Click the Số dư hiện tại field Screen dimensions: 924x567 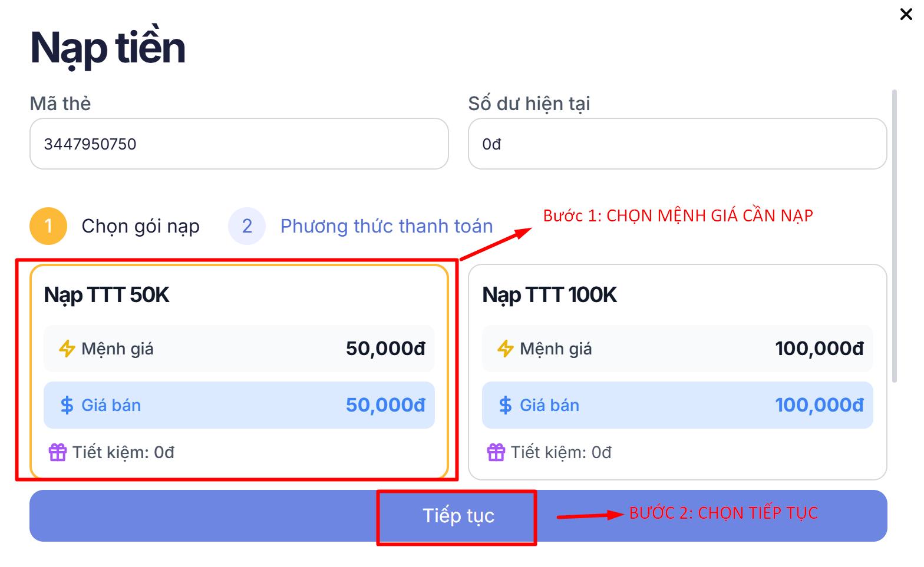[677, 144]
